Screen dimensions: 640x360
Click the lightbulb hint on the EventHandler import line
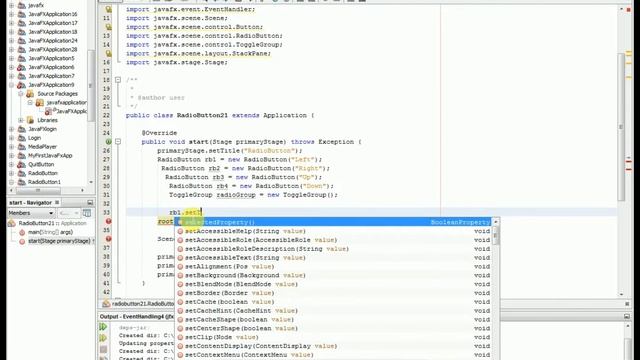click(x=109, y=9)
